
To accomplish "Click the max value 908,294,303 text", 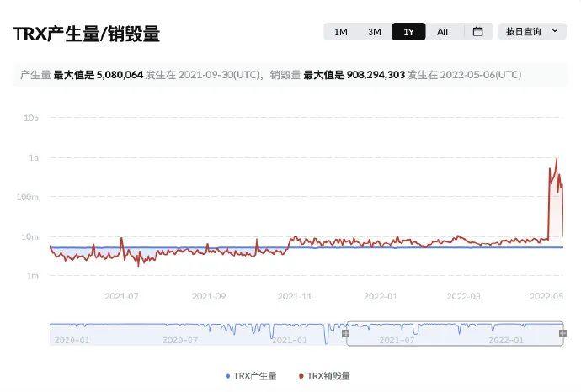I will pyautogui.click(x=376, y=75).
